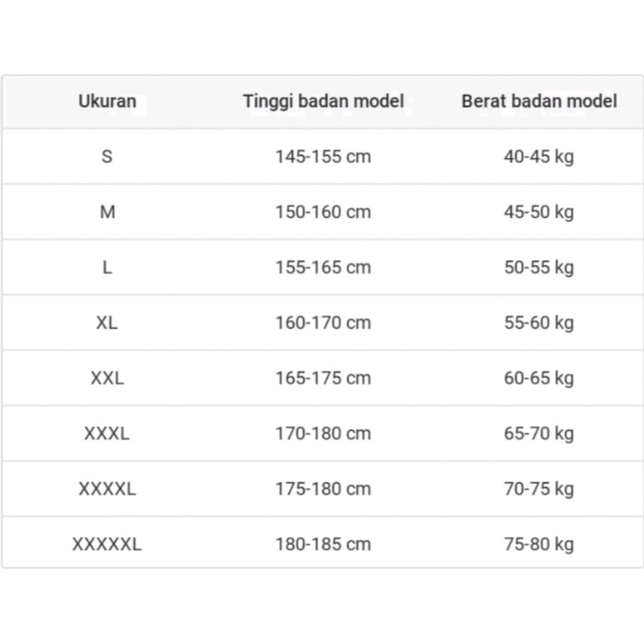The width and height of the screenshot is (644, 644).
Task: Select the size L cell
Action: (107, 267)
